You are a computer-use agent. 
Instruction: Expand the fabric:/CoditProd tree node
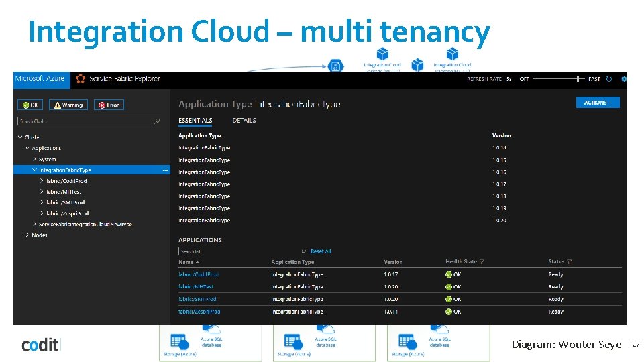pyautogui.click(x=42, y=180)
